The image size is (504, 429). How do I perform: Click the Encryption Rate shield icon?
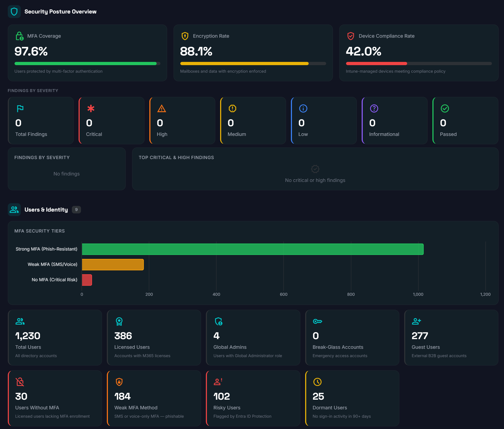(x=185, y=36)
